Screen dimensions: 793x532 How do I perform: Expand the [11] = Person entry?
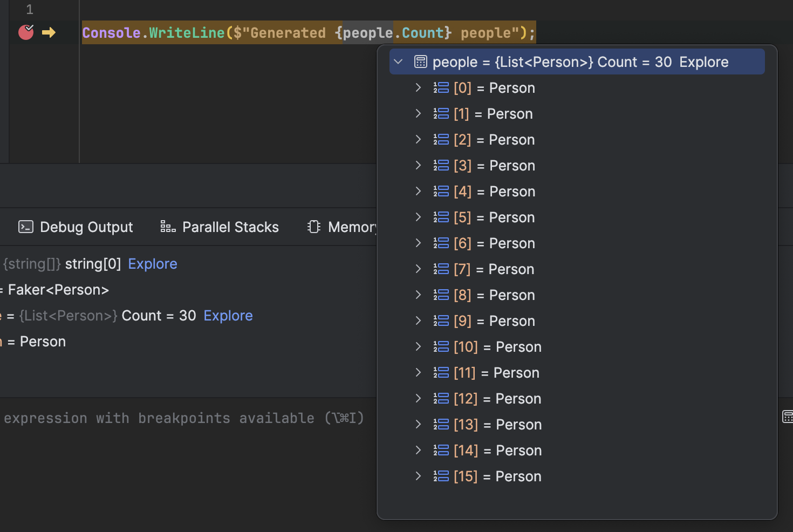coord(418,373)
